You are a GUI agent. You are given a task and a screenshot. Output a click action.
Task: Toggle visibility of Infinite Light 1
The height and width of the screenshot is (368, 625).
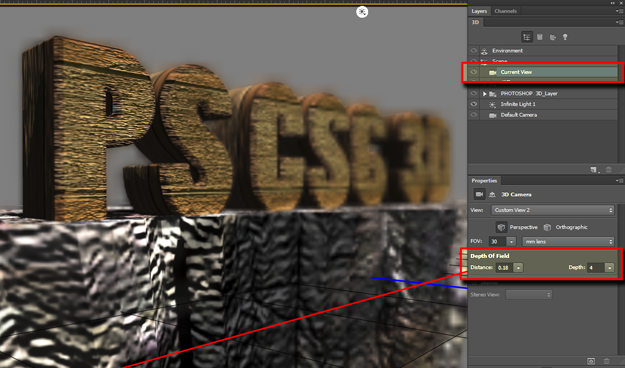tap(474, 104)
